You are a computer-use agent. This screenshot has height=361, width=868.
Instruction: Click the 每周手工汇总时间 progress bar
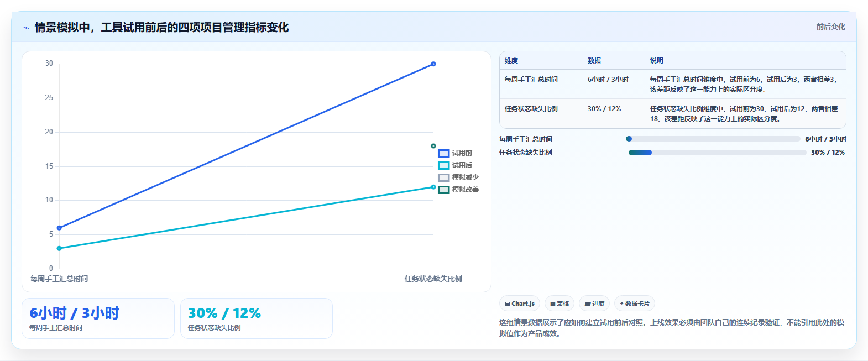(x=713, y=139)
